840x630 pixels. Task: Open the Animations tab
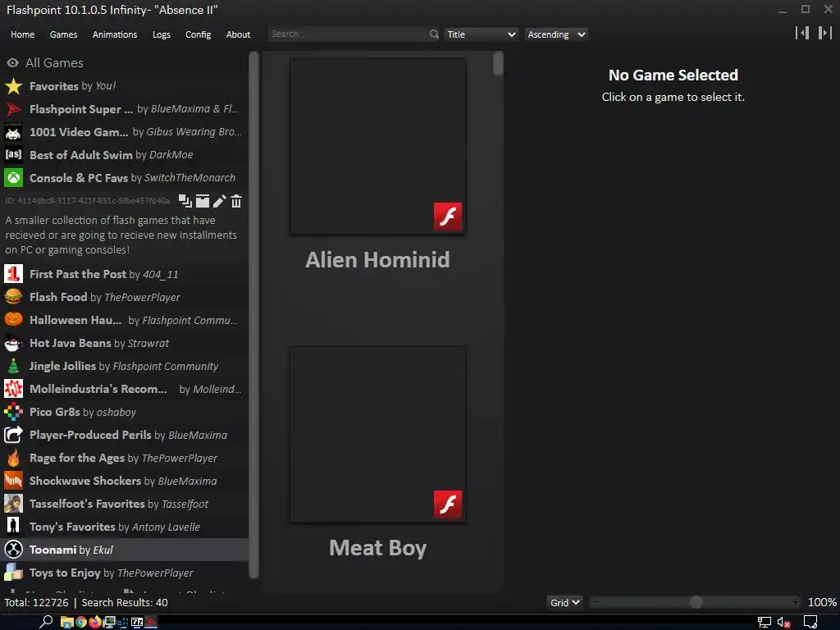[x=115, y=34]
